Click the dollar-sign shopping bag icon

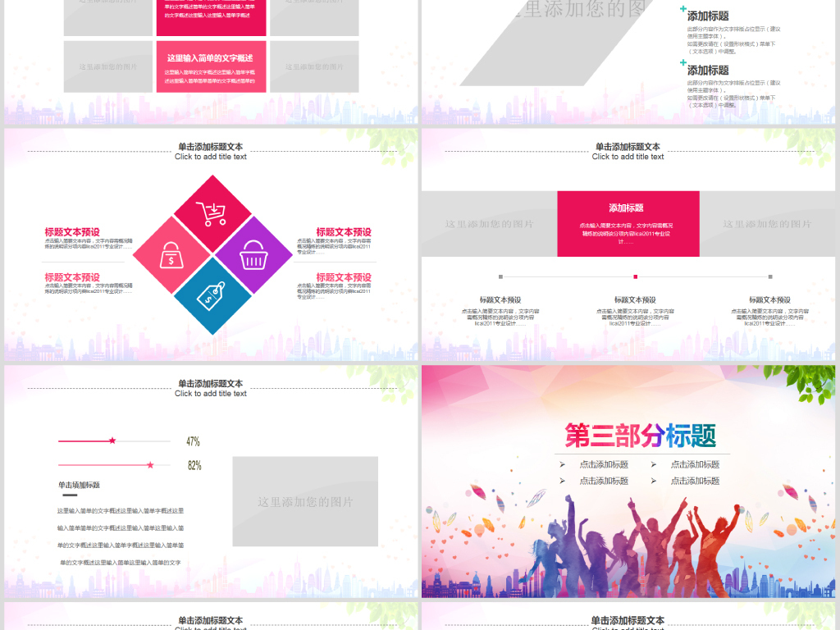click(x=170, y=256)
